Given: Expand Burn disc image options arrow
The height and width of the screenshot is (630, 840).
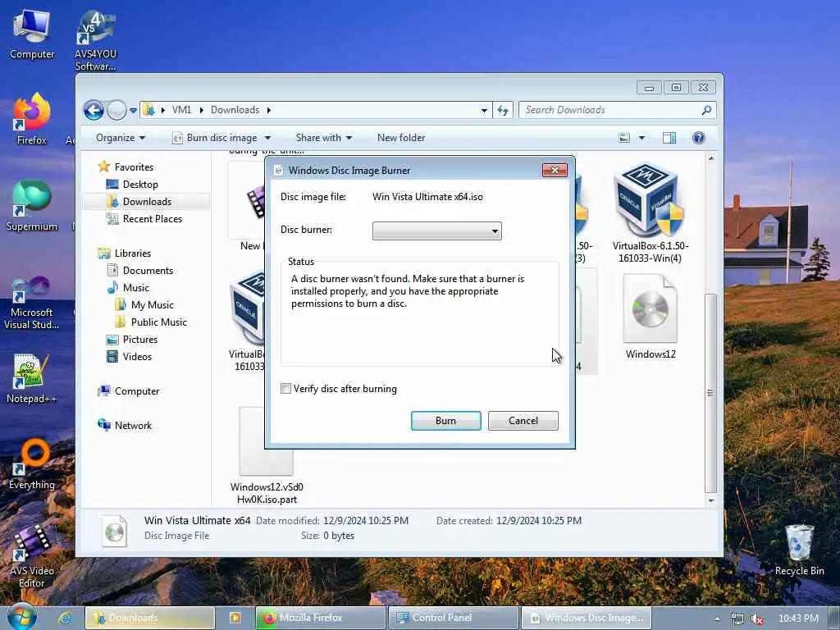Looking at the screenshot, I should tap(267, 138).
